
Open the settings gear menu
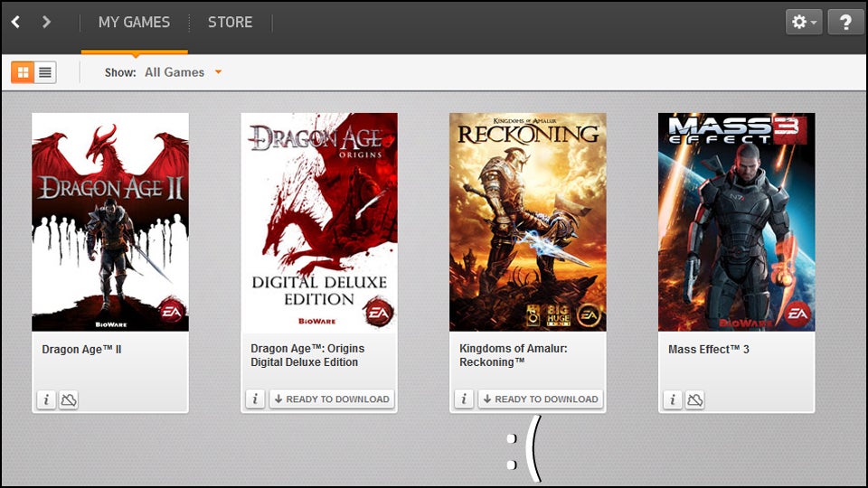coord(804,22)
